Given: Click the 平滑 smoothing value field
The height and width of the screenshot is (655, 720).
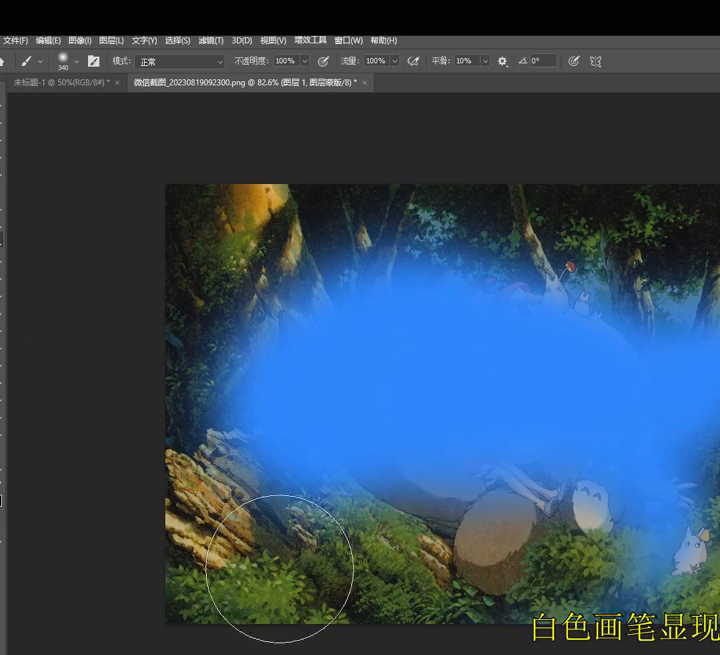Looking at the screenshot, I should click(x=467, y=61).
